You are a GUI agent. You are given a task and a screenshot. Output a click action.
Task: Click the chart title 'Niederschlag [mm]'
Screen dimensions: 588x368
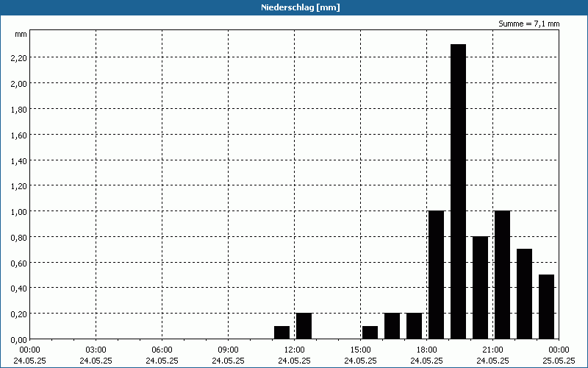click(x=301, y=7)
